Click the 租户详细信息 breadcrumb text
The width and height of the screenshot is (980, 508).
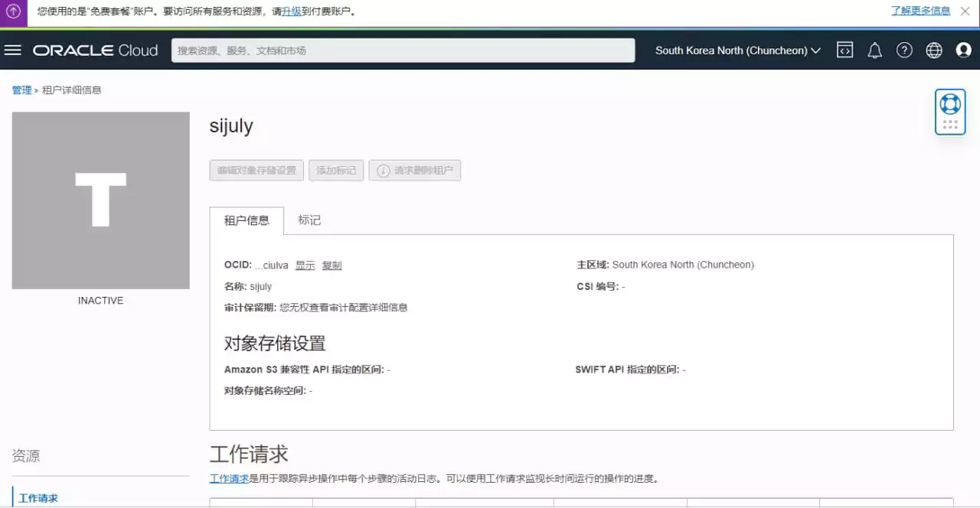tap(71, 90)
